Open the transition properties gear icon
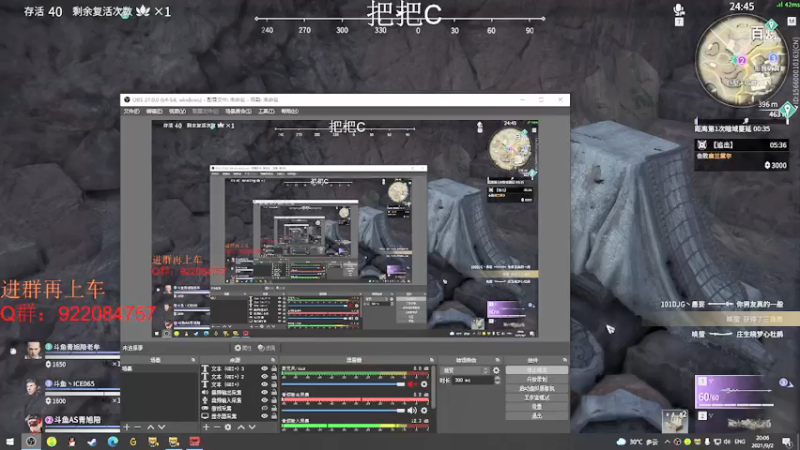Screen dimensions: 800x450 tap(496, 370)
